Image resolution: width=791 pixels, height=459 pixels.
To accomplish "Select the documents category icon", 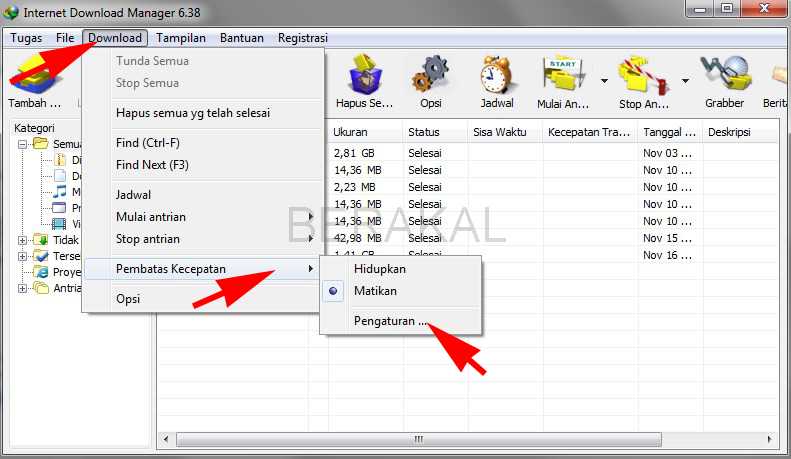I will tap(60, 176).
